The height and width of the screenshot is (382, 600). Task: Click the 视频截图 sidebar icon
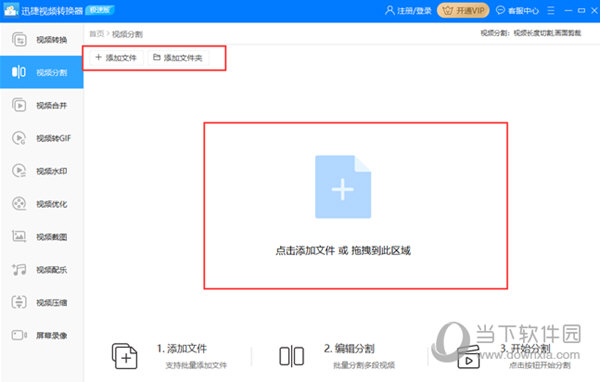(x=19, y=236)
